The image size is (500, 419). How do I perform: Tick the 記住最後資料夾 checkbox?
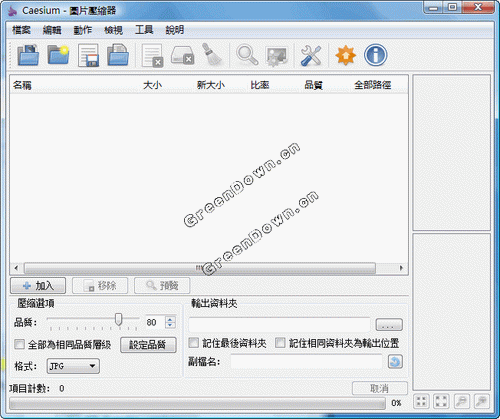[x=194, y=343]
